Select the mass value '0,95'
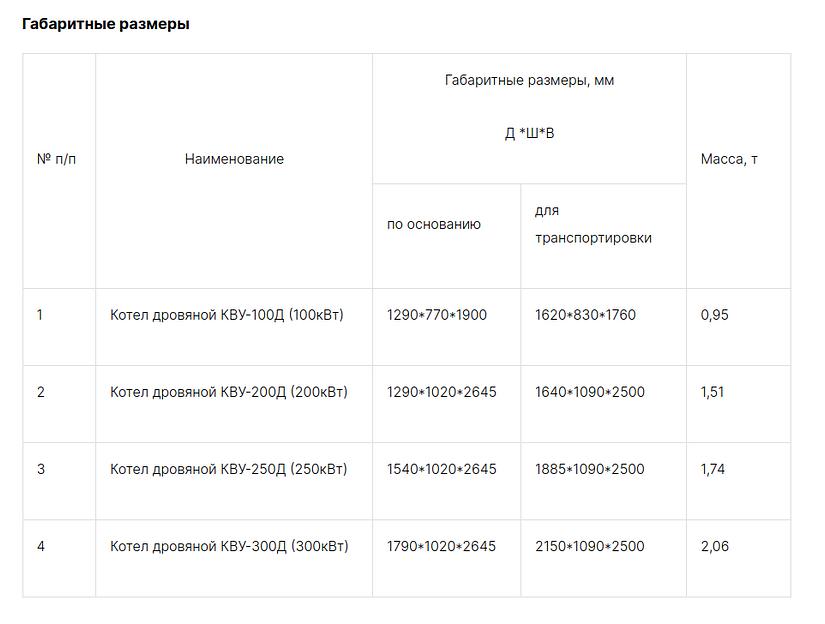825x624 pixels. (x=715, y=315)
